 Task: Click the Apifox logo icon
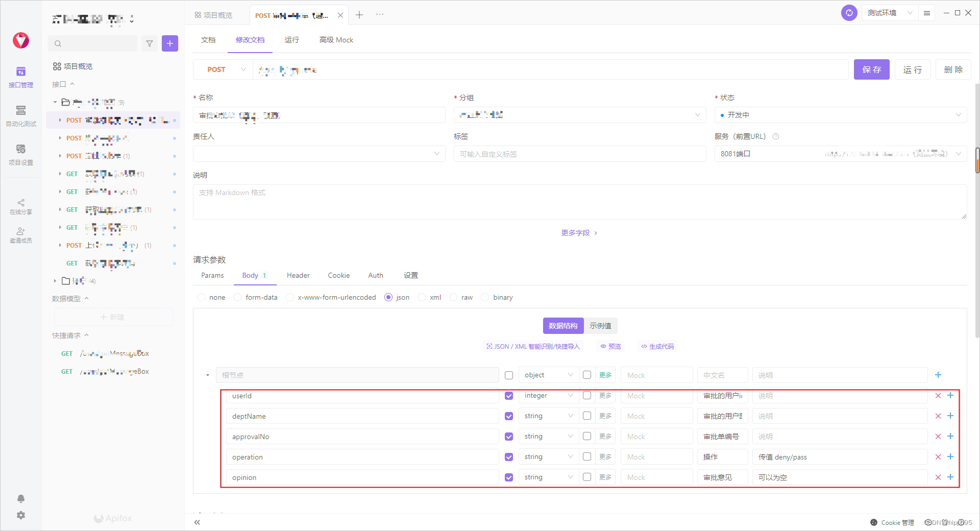point(21,40)
